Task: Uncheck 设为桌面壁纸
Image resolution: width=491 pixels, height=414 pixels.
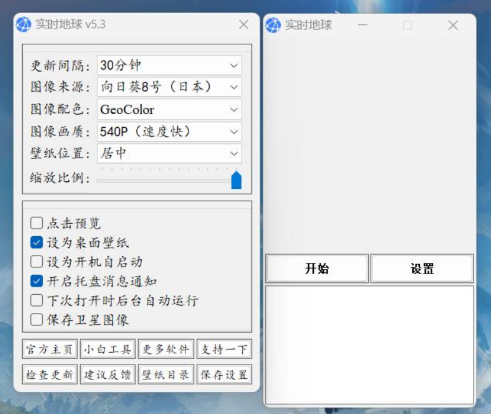Action: coord(36,242)
